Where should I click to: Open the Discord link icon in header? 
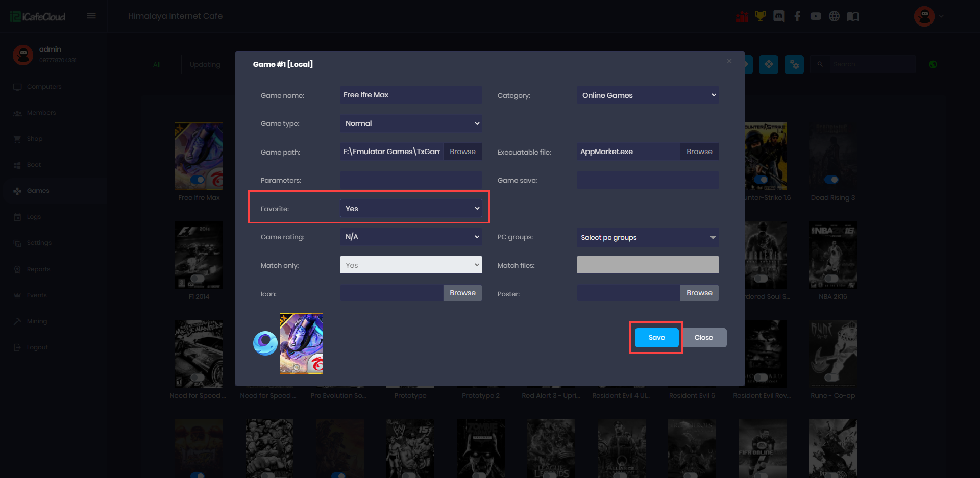[x=778, y=16]
